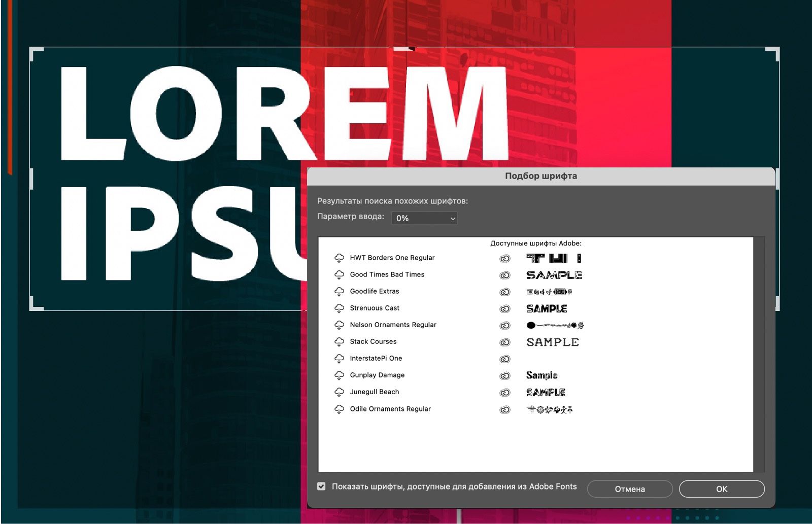Download Junegull Beach cloud icon
The width and height of the screenshot is (812, 524).
tap(339, 392)
